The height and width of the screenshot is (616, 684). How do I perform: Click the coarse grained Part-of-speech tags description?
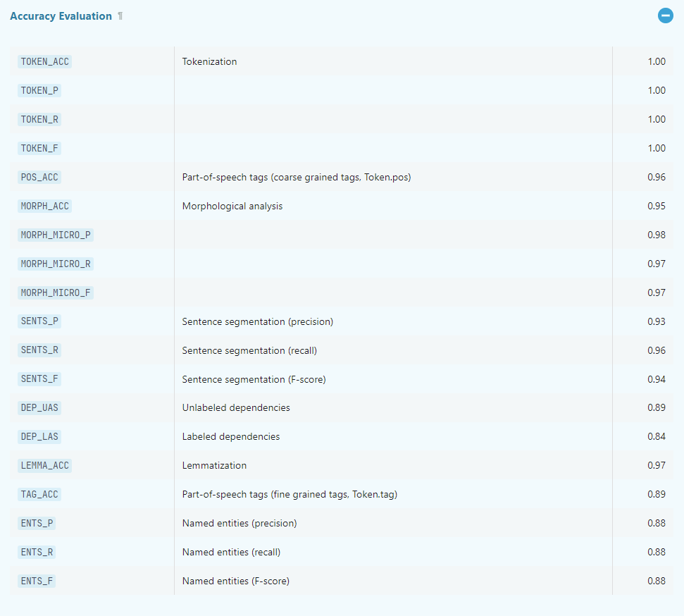pyautogui.click(x=297, y=177)
